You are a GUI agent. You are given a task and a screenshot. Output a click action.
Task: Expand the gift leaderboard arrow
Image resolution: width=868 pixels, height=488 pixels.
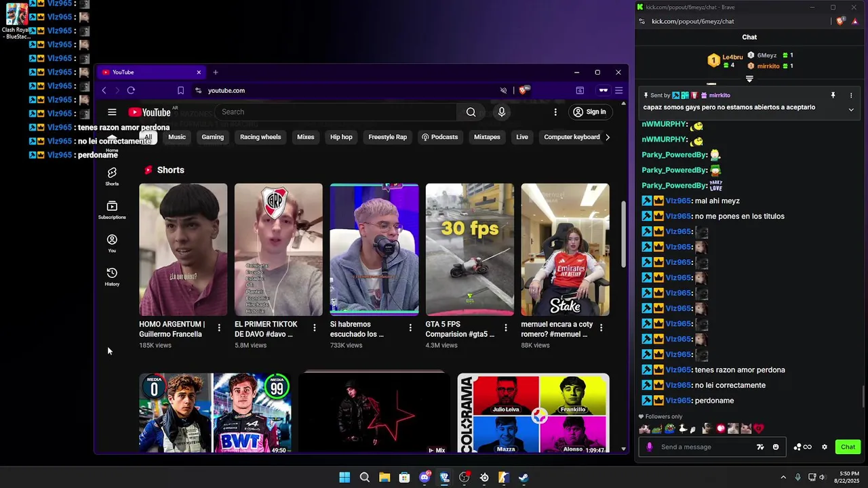(749, 79)
